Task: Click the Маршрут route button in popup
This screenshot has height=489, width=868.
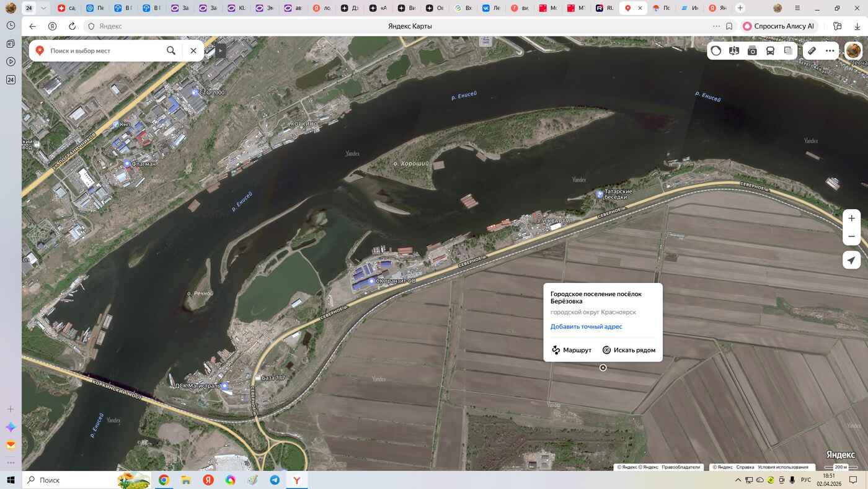Action: 572,350
